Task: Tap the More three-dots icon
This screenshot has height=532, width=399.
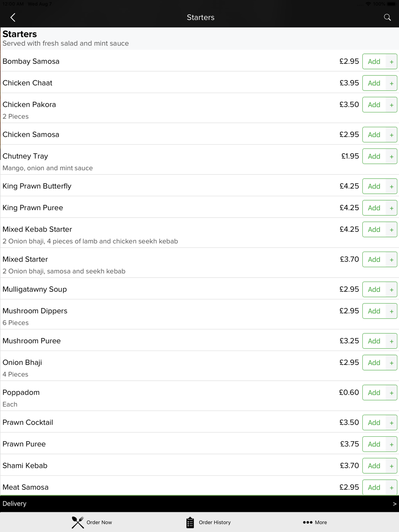Action: pos(307,522)
